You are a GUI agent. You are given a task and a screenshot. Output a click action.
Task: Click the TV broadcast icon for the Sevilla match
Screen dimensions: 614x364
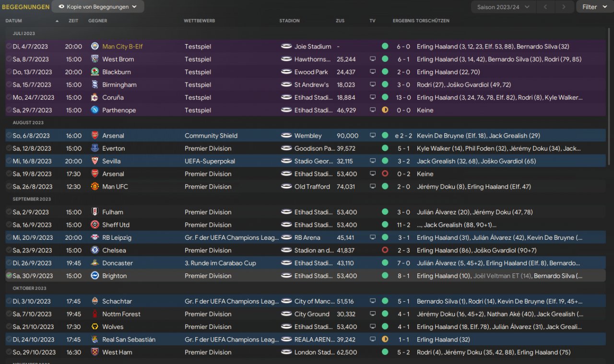tap(372, 161)
